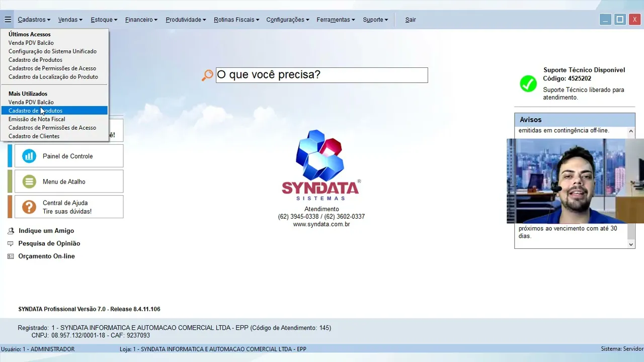Click the Orçamento On-line icon
The width and height of the screenshot is (644, 362).
(11, 256)
